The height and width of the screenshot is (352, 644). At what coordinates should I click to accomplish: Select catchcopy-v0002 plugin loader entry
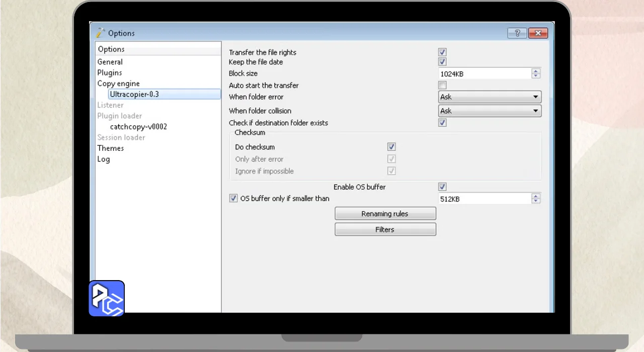[138, 127]
